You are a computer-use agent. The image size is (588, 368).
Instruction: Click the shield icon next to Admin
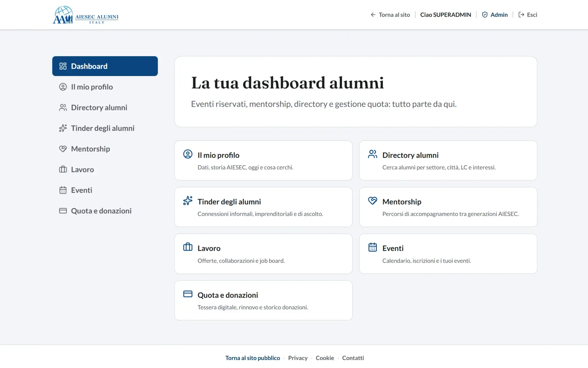pos(485,15)
